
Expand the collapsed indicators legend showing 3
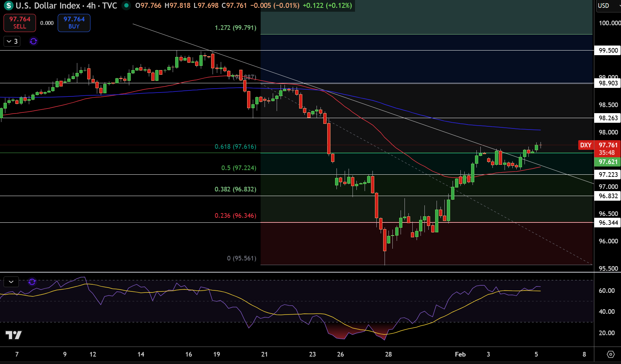(x=12, y=41)
